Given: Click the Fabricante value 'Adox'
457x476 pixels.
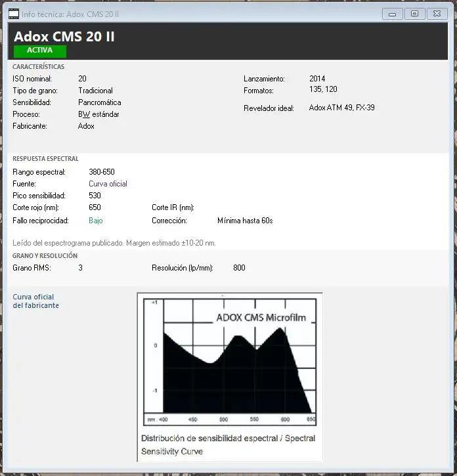Looking at the screenshot, I should (x=86, y=126).
